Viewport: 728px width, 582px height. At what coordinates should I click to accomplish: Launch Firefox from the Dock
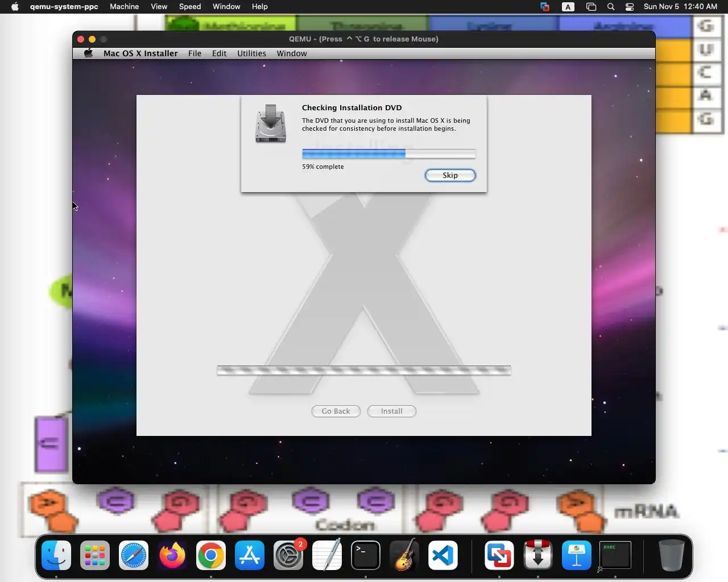point(172,555)
